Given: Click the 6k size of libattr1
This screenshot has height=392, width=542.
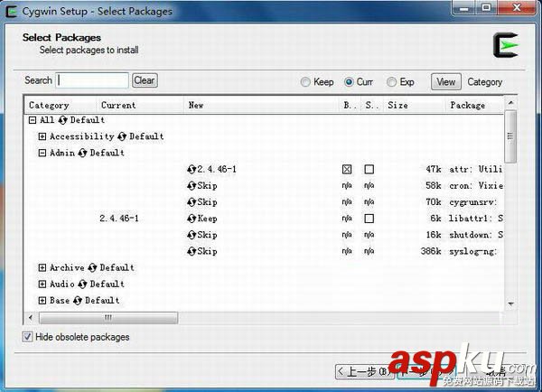Looking at the screenshot, I should (436, 219).
